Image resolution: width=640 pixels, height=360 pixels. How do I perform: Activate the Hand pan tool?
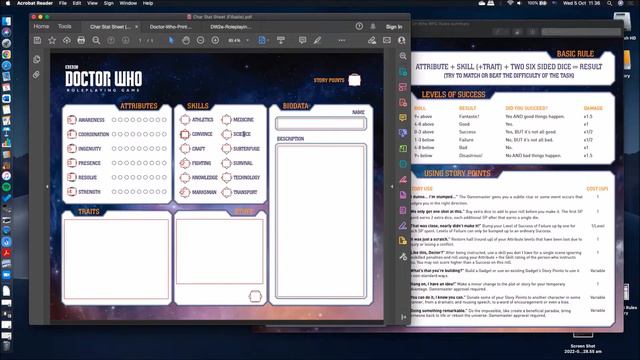click(186, 40)
